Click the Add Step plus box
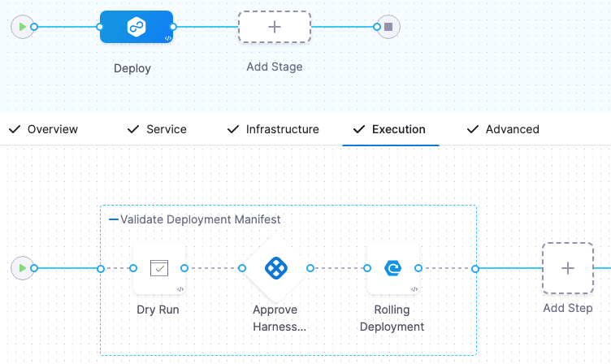The height and width of the screenshot is (364, 611). pyautogui.click(x=567, y=268)
